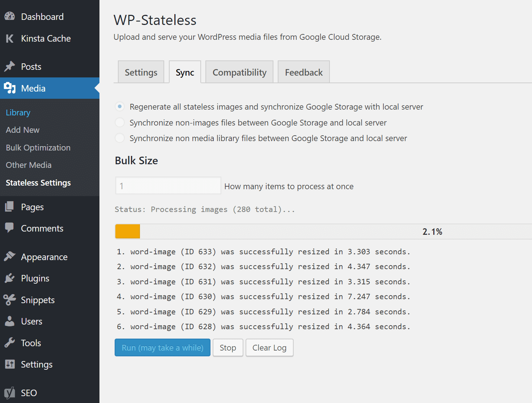Click the sync progress bar
This screenshot has width=532, height=403.
point(322,231)
